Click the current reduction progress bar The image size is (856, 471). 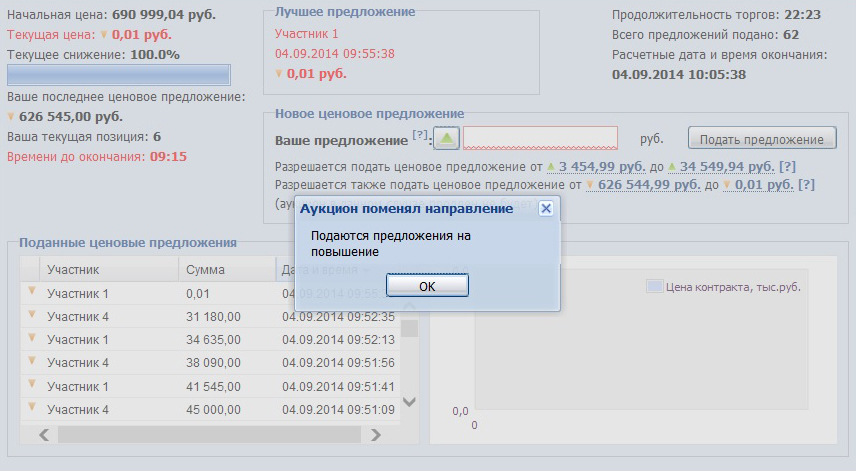[x=118, y=75]
